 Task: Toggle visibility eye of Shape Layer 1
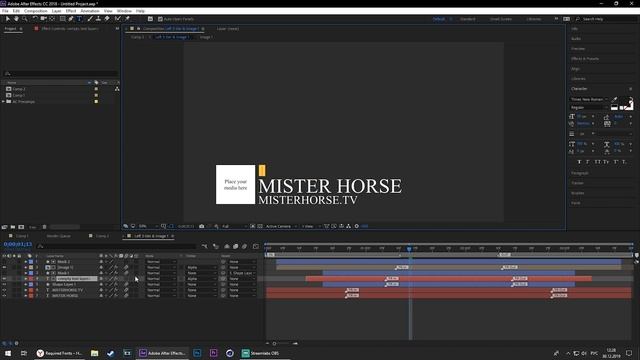pos(4,284)
